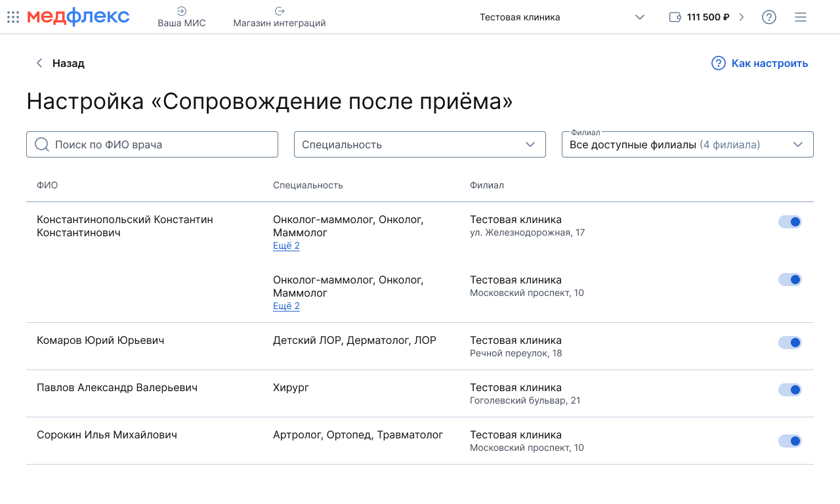Click Ещё 2 link for Железнодорожная branch
Viewport: 840px width, 504px height.
(x=286, y=246)
